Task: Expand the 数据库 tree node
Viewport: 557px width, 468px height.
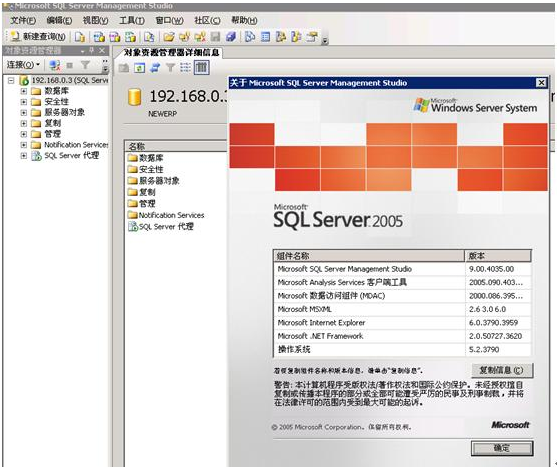Action: tap(23, 91)
